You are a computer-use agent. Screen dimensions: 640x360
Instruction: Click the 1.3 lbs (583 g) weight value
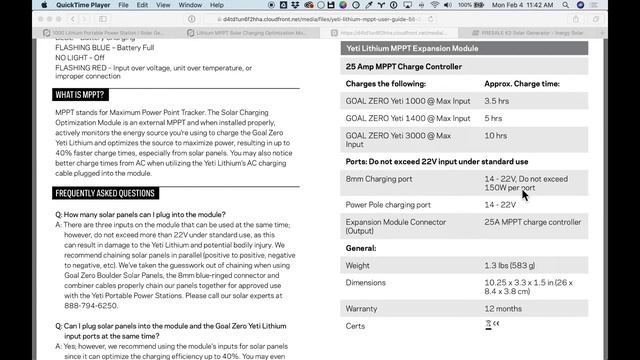pos(509,265)
